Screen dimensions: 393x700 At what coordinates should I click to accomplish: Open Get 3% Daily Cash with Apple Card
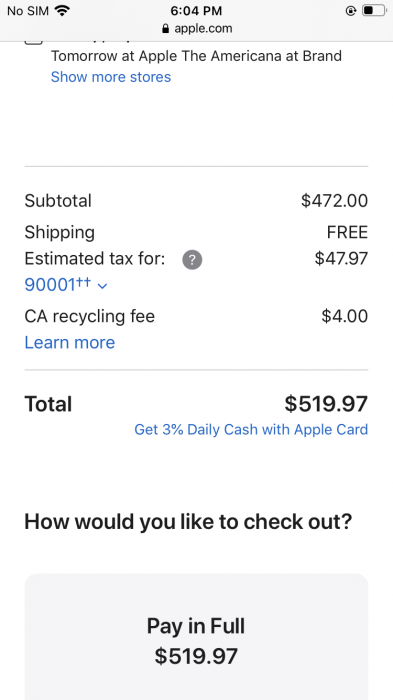pos(251,429)
